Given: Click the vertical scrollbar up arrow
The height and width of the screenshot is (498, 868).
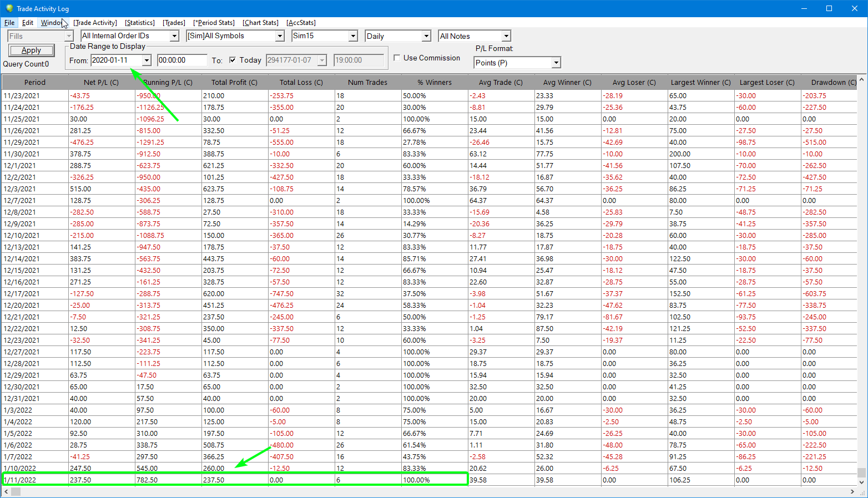Looking at the screenshot, I should click(x=861, y=80).
